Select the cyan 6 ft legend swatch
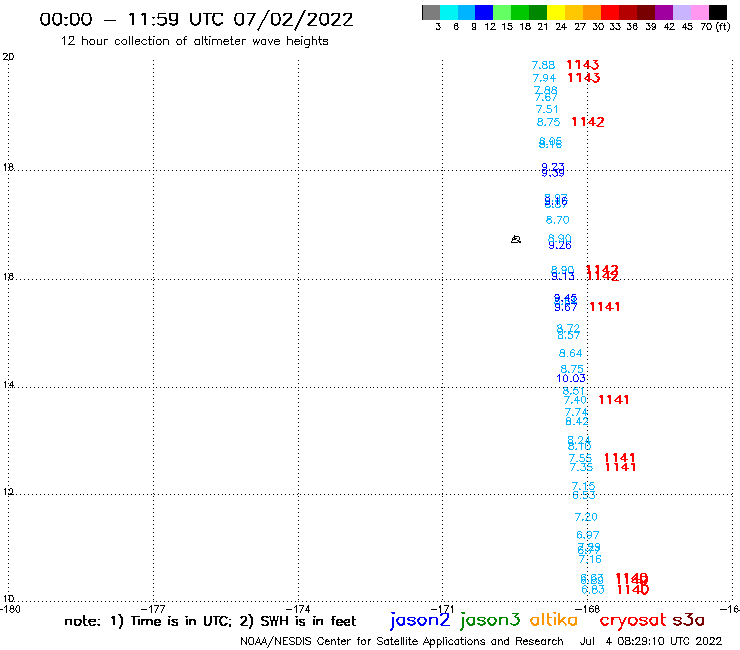Image resolution: width=740 pixels, height=650 pixels. tap(449, 12)
